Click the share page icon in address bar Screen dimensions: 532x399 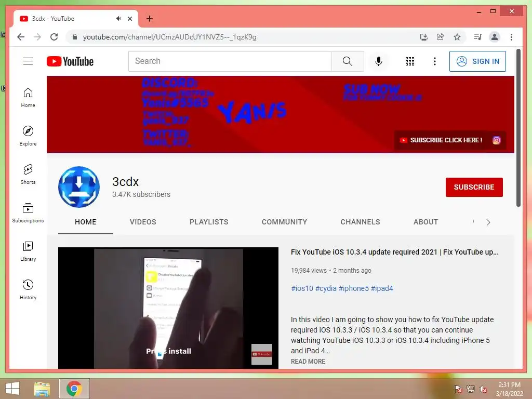441,37
